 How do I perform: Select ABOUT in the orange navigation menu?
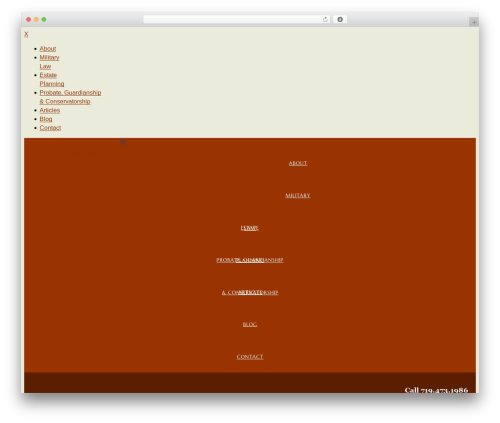[x=298, y=163]
